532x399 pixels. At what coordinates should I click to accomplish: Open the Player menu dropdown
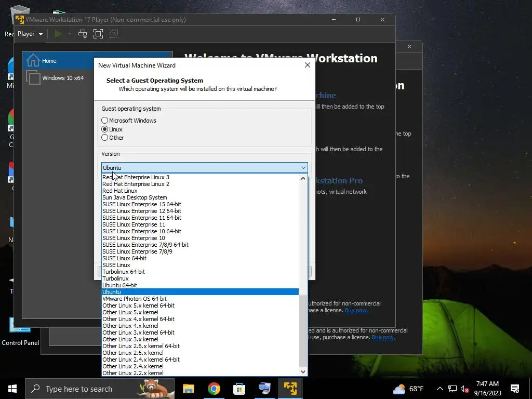tap(30, 34)
